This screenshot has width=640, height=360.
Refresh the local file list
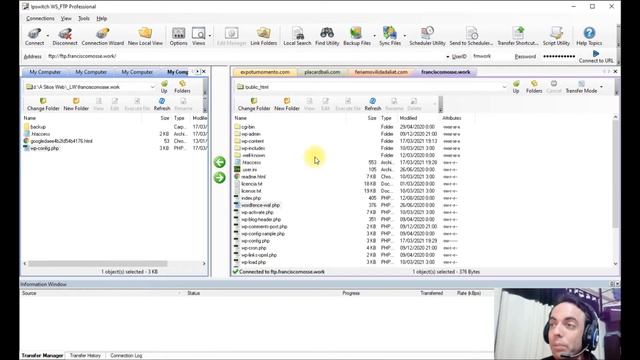click(162, 104)
